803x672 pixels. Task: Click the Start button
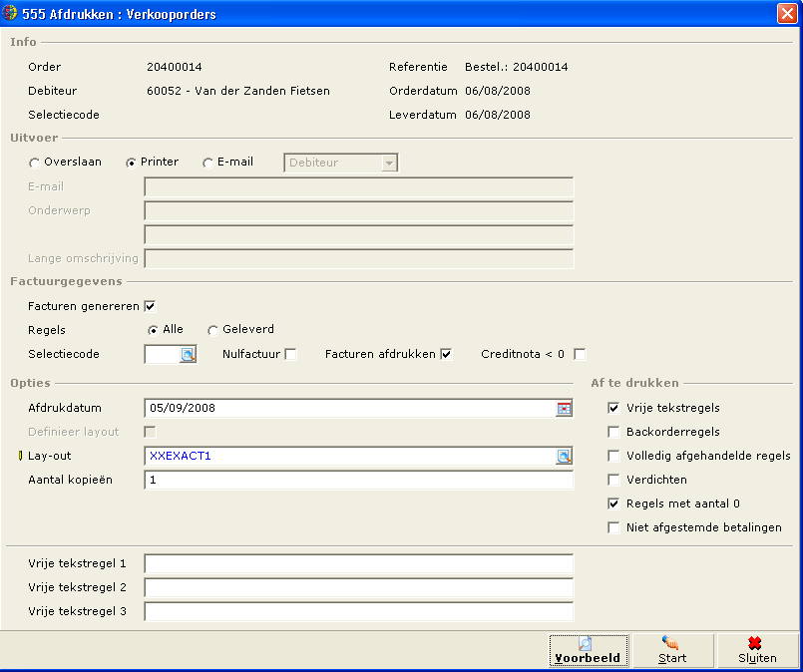click(x=673, y=650)
